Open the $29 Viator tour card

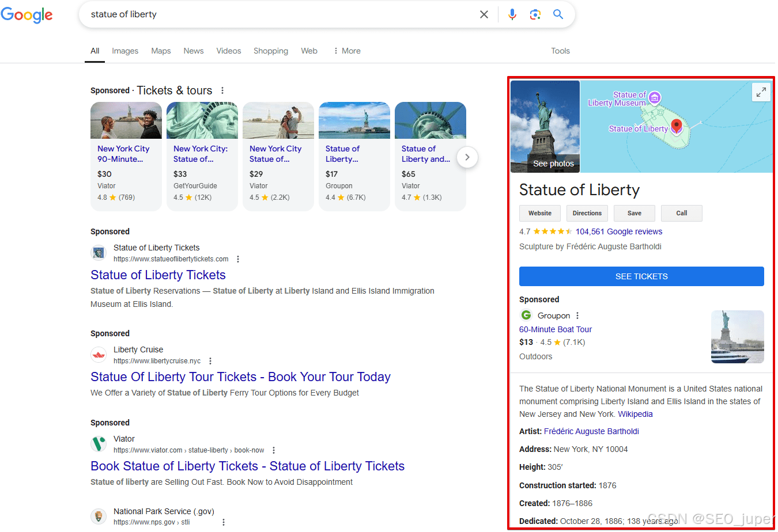pos(278,157)
